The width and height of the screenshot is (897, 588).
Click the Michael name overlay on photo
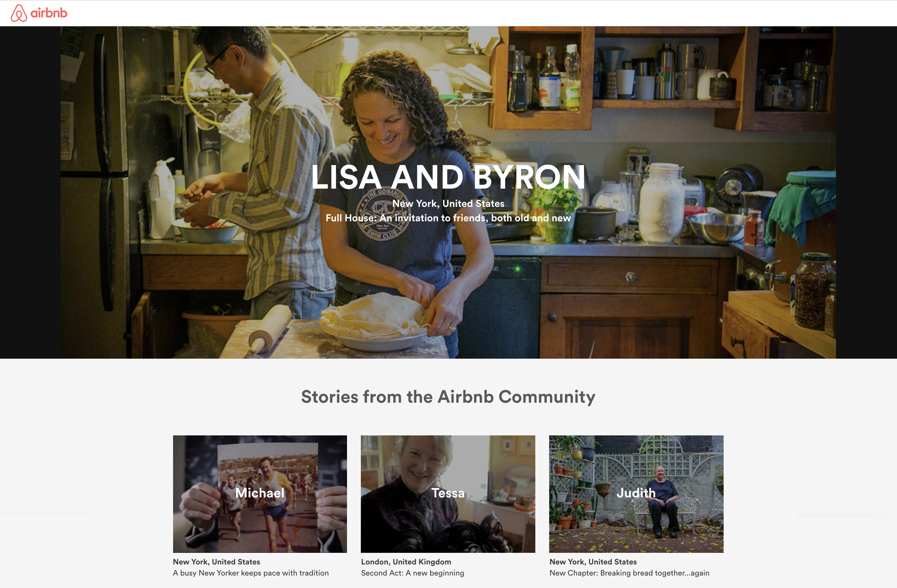[x=260, y=493]
